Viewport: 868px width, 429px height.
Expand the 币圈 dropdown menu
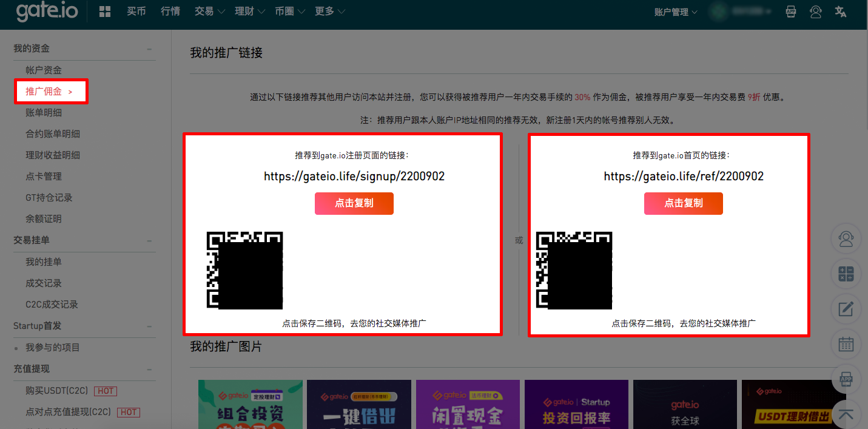pos(289,12)
